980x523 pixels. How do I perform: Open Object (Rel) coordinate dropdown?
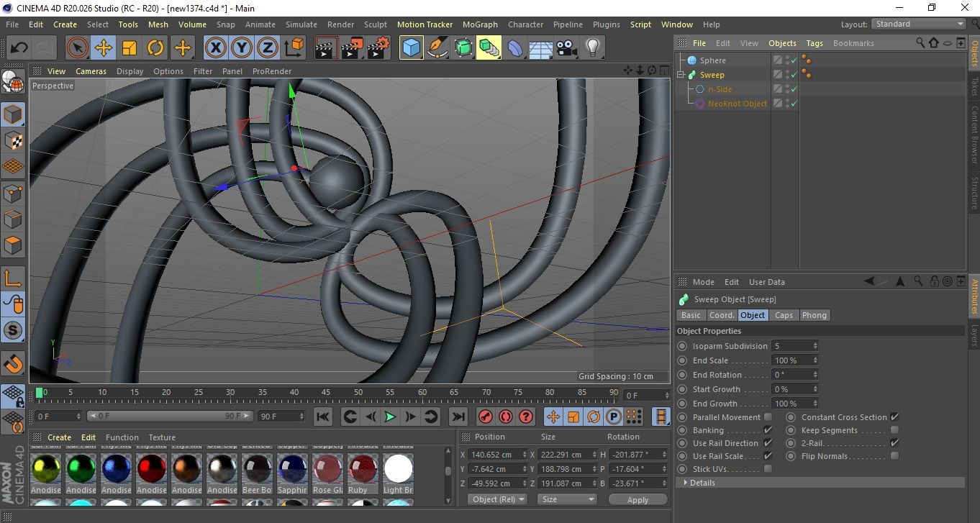(497, 499)
